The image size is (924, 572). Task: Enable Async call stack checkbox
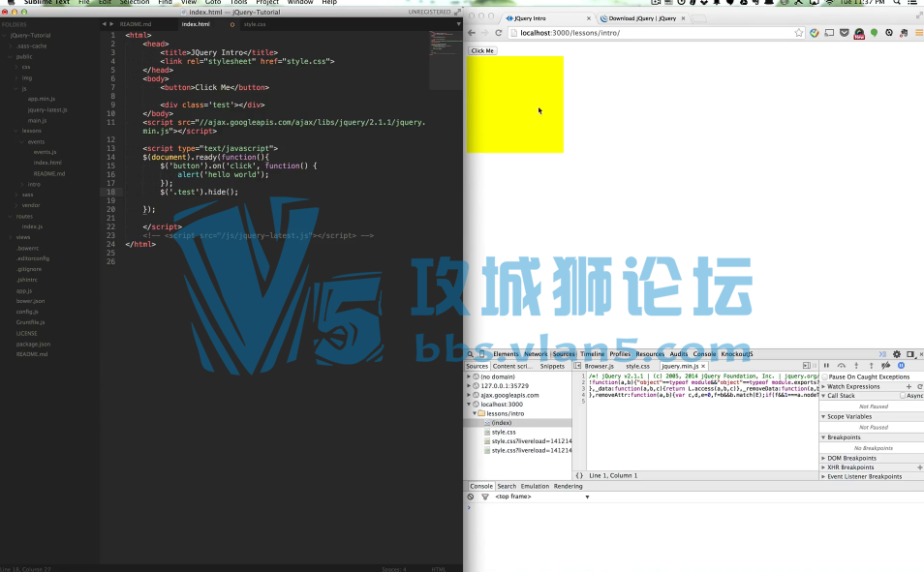[902, 396]
